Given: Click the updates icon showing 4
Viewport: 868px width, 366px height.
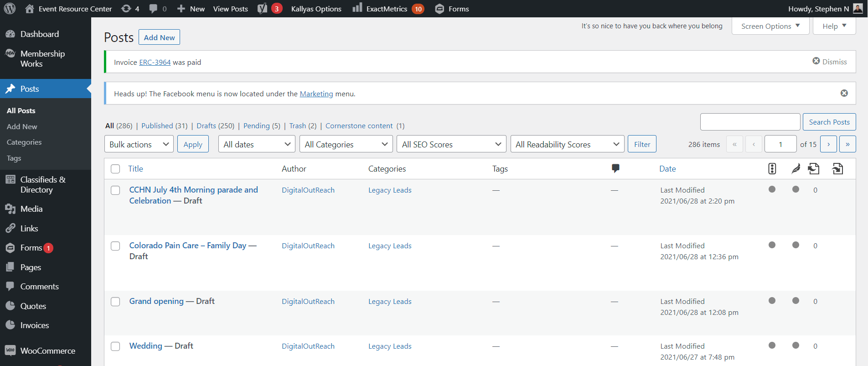Looking at the screenshot, I should (x=130, y=9).
